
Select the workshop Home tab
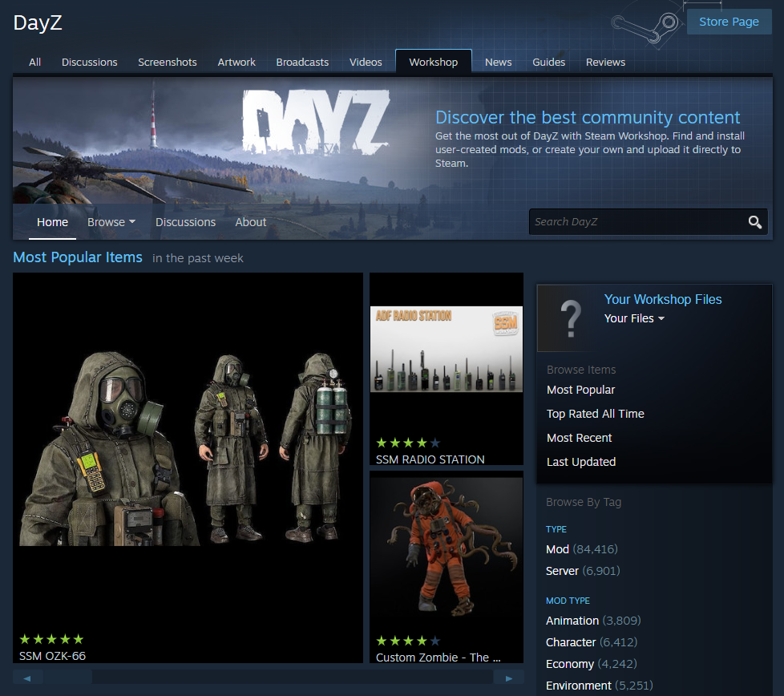(52, 222)
